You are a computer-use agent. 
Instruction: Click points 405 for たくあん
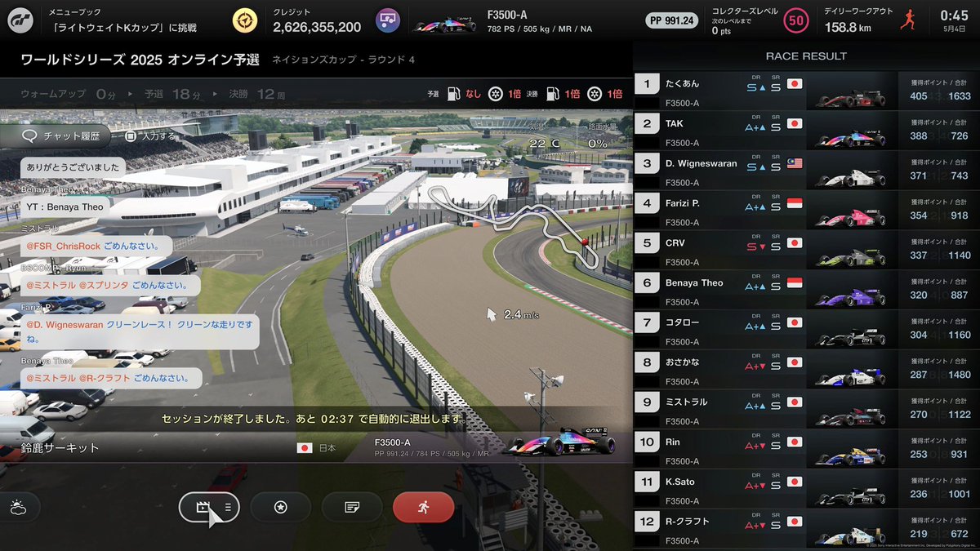click(x=918, y=96)
